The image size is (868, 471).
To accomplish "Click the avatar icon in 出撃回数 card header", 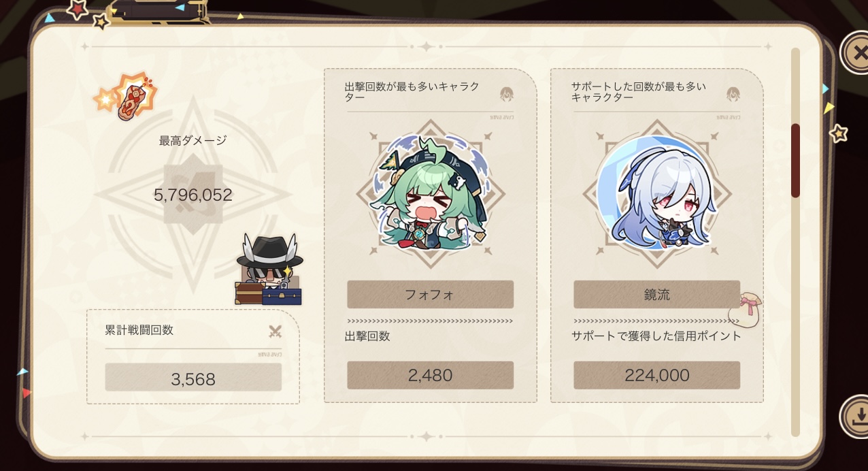I will click(507, 94).
